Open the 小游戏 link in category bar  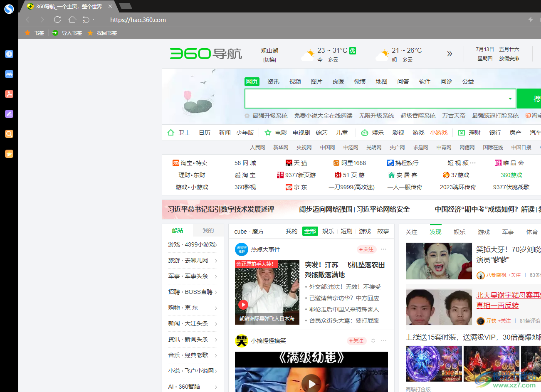coord(439,133)
